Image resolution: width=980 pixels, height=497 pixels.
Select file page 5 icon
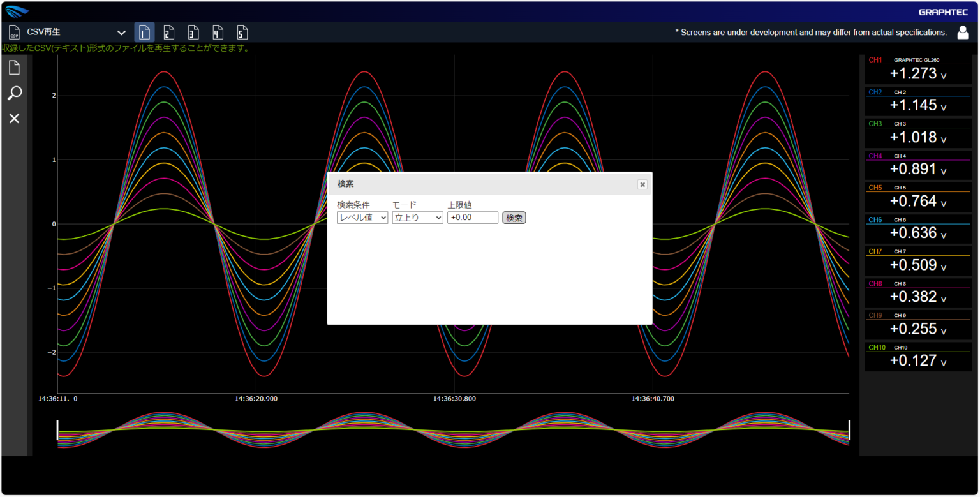click(x=242, y=33)
